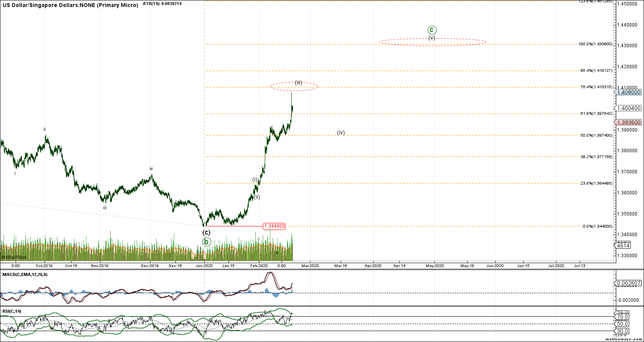Viewport: 644px width, 342px height.
Task: Select the (iv) wave label on the 50% line
Action: (341, 132)
